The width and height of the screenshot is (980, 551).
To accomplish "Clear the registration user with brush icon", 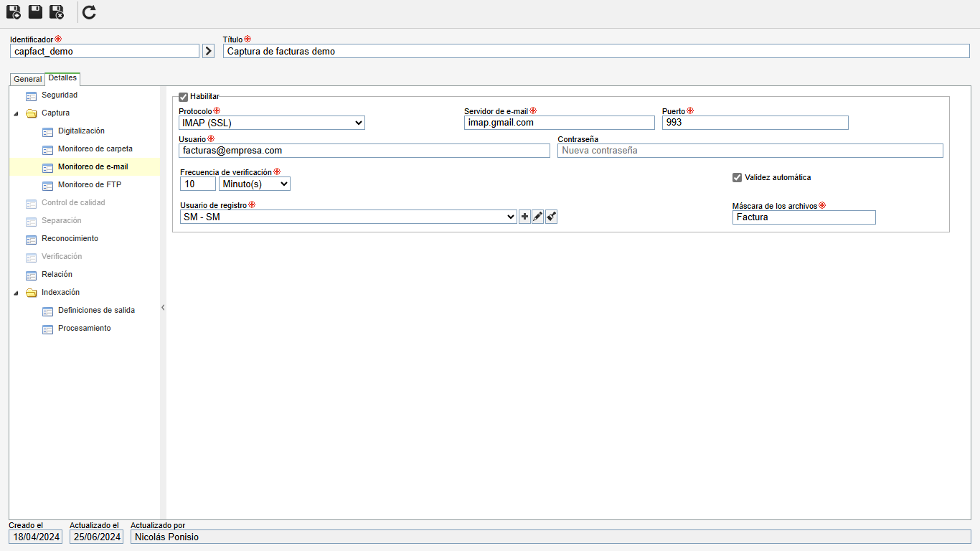I will [551, 217].
